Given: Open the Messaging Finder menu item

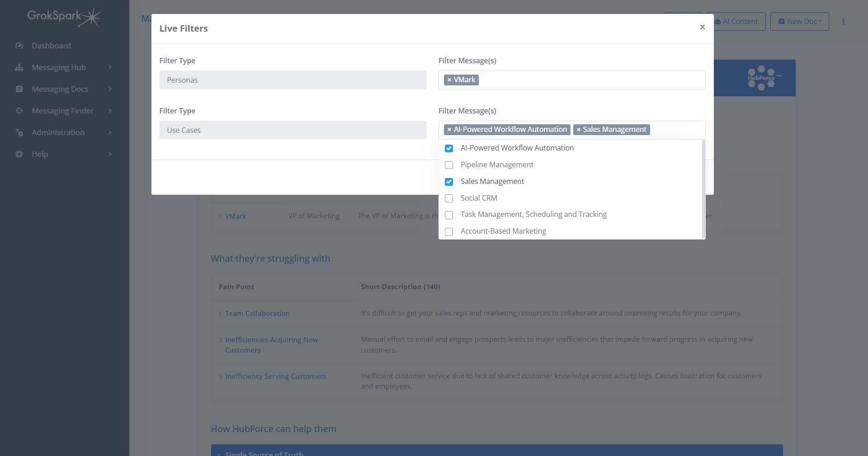Looking at the screenshot, I should click(62, 111).
